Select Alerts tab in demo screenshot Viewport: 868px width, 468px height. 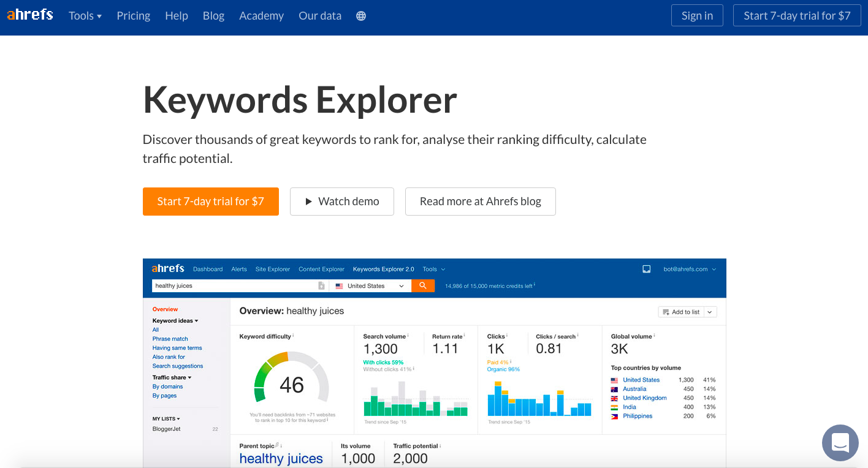pos(239,269)
